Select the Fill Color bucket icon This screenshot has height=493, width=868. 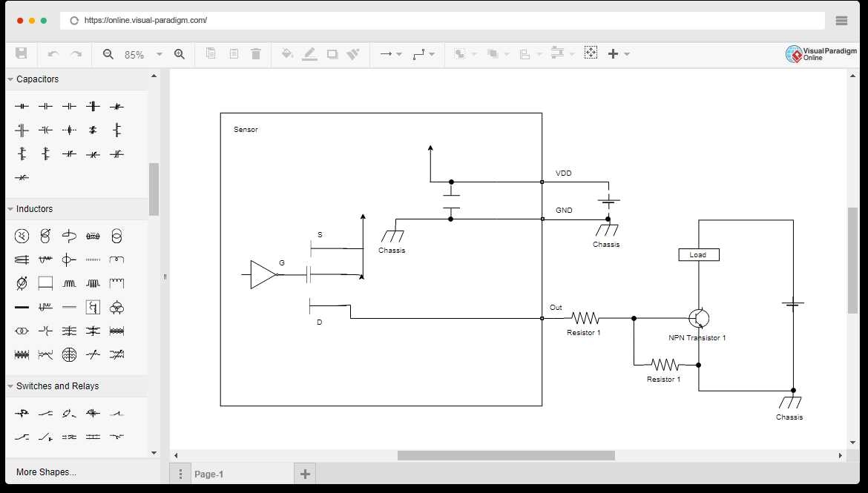(287, 53)
